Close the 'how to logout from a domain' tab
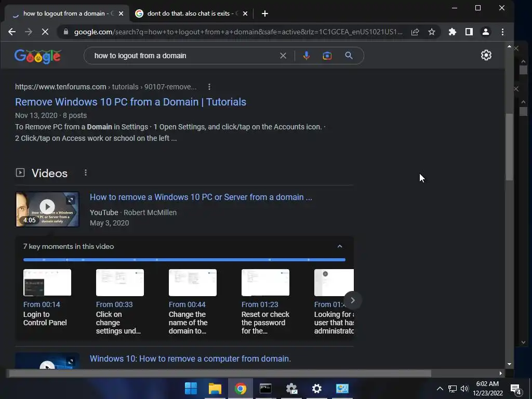532x399 pixels. click(x=121, y=14)
